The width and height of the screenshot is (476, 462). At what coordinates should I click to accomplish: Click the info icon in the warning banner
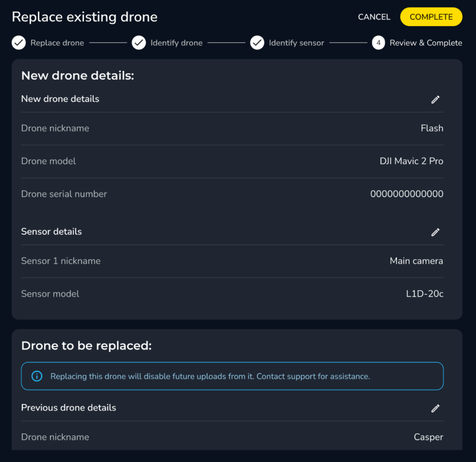37,376
